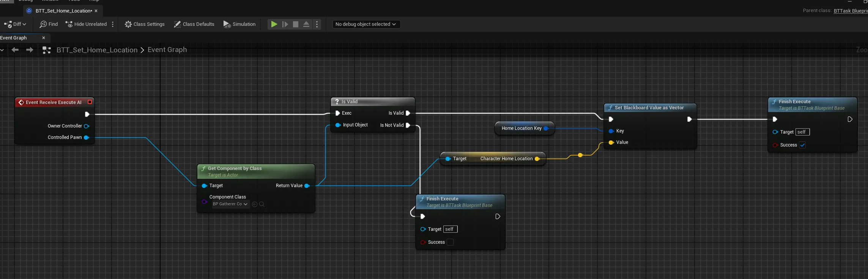Click the Exec input pin on Is Valid node
This screenshot has height=279, width=868.
click(x=338, y=113)
